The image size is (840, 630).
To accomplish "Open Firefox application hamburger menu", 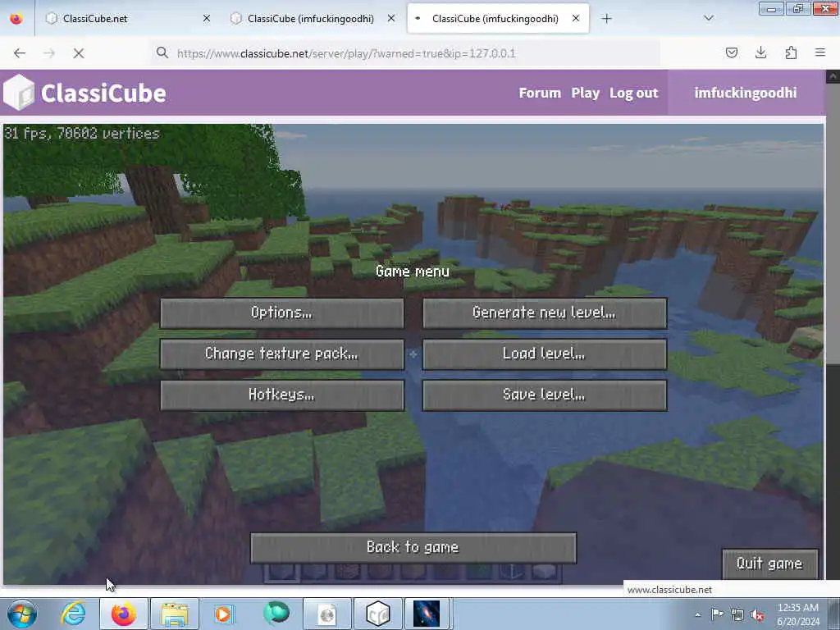I will pyautogui.click(x=820, y=52).
